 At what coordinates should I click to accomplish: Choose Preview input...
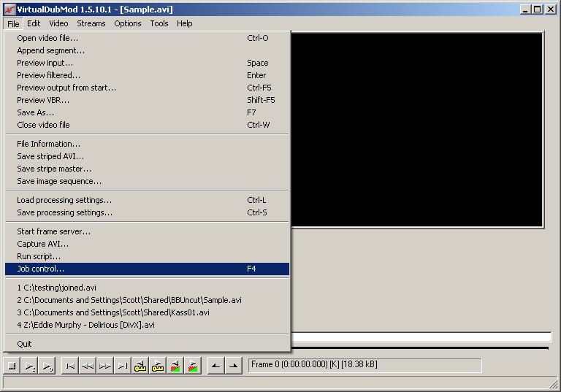point(147,63)
